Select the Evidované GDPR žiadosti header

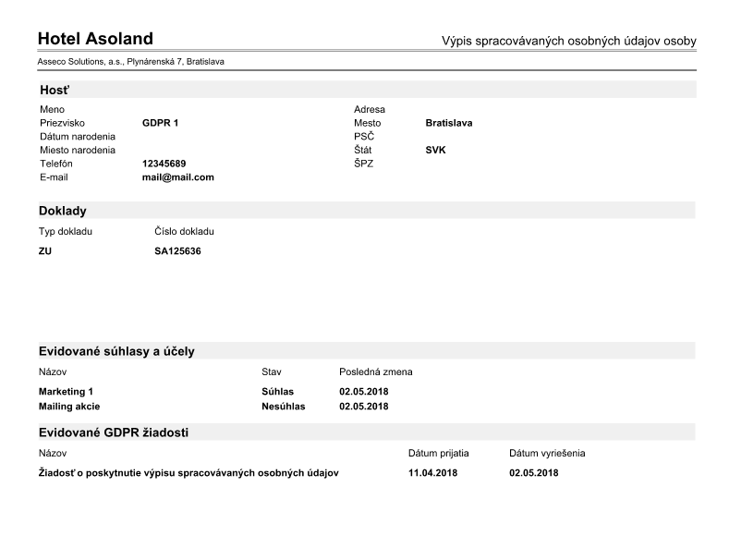click(x=115, y=432)
